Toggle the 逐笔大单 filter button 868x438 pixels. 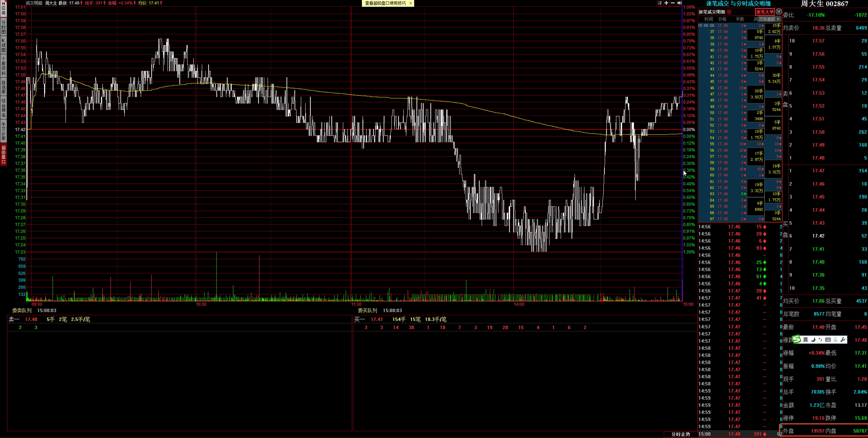[765, 12]
